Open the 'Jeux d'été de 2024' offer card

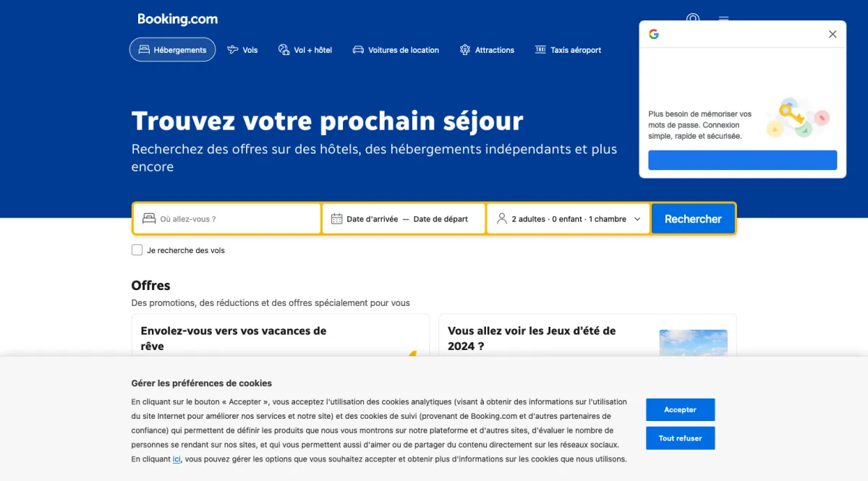(x=587, y=335)
